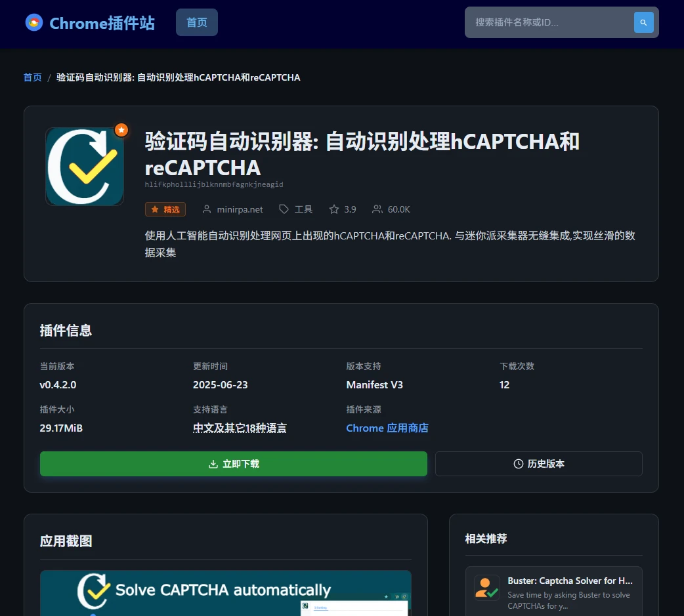Click the author person icon beside minirpa.net
The height and width of the screenshot is (616, 684).
[207, 209]
